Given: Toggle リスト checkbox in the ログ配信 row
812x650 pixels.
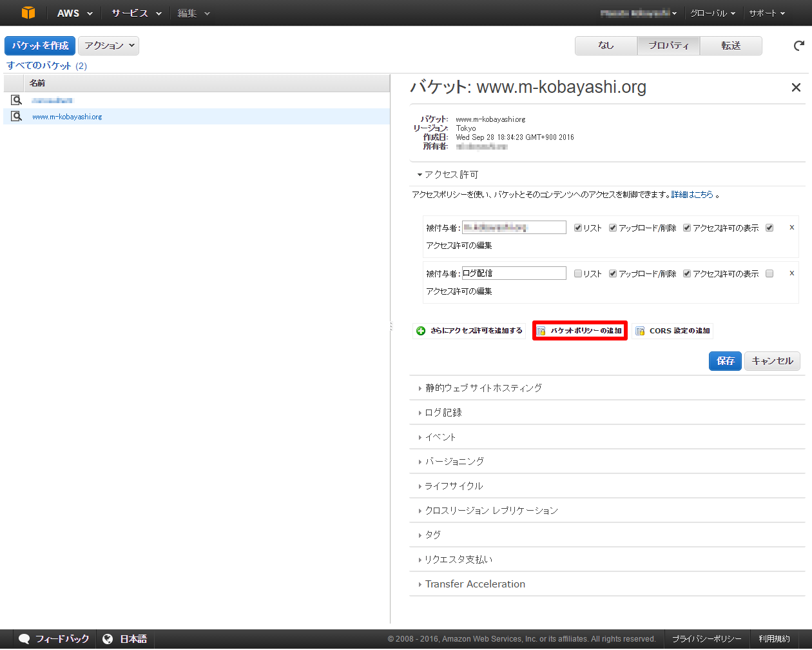Looking at the screenshot, I should point(578,273).
